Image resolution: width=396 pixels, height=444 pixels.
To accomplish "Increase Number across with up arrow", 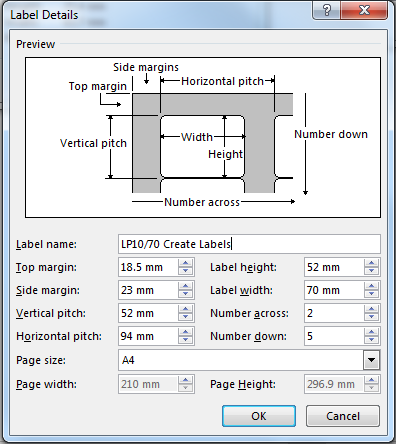I will [371, 309].
